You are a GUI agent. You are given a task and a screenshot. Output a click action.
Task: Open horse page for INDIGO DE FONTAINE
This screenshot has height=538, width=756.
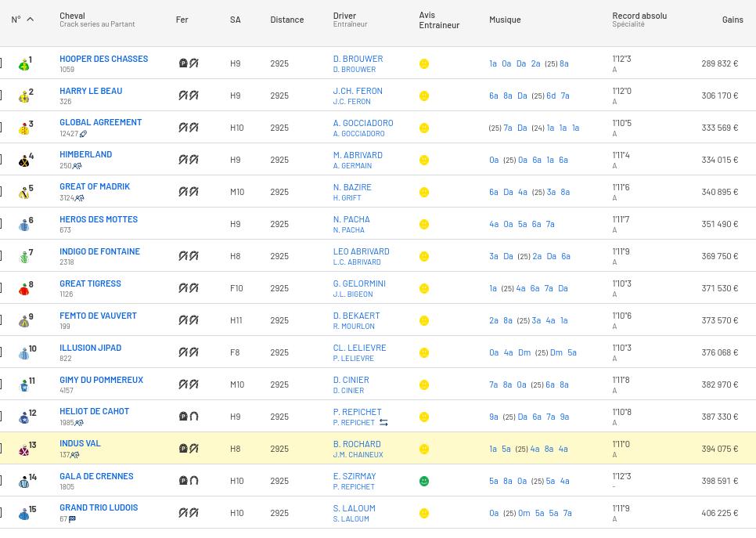point(99,251)
